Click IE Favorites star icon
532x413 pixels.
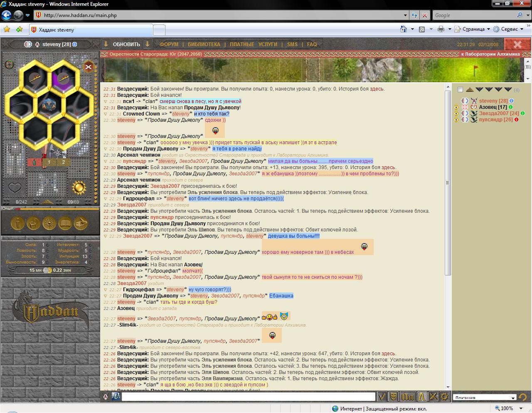[7, 29]
